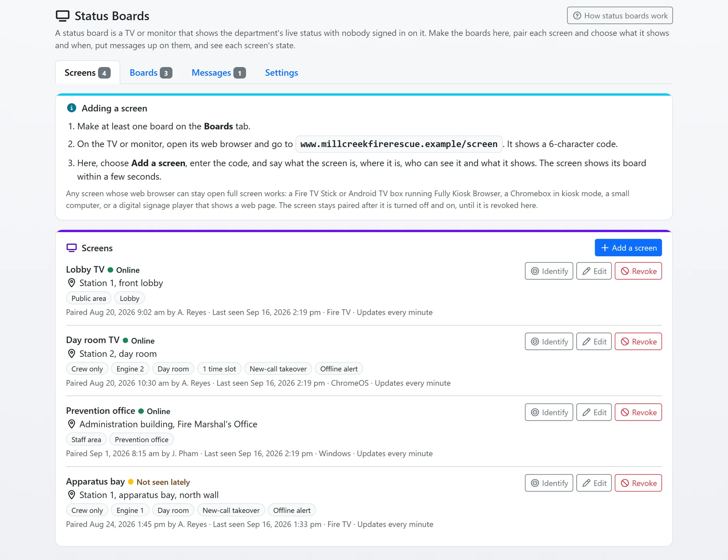Click the screen pairing URL code text
Image resolution: width=728 pixels, height=560 pixels.
399,144
